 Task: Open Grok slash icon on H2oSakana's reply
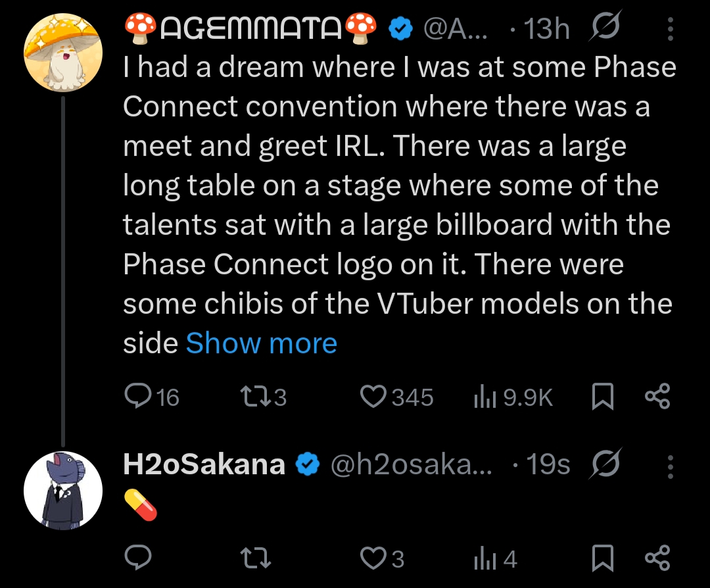604,466
